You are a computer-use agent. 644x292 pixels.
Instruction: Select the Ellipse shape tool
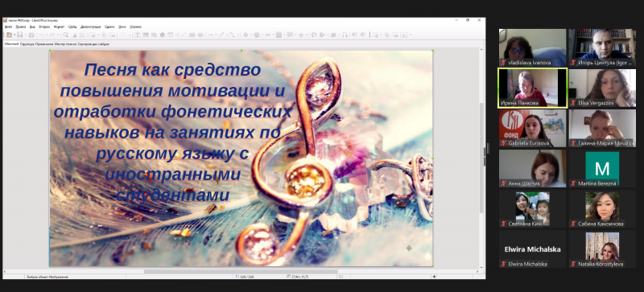pos(200,35)
